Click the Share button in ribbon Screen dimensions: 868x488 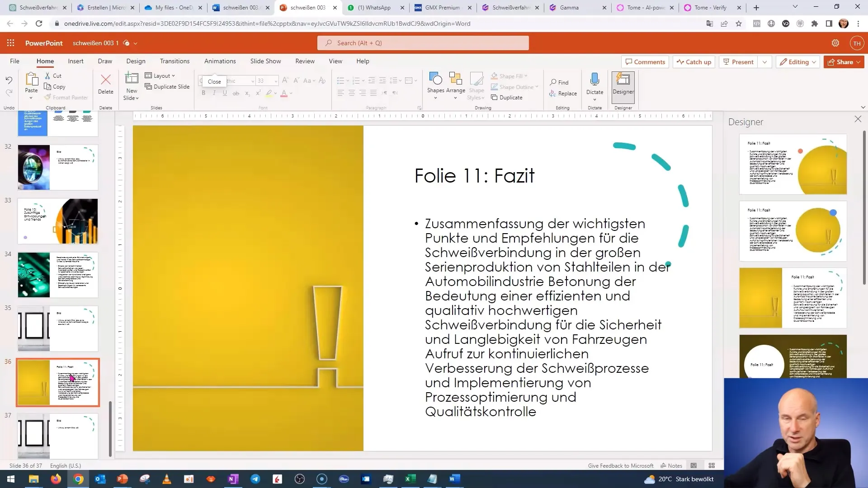pyautogui.click(x=842, y=62)
